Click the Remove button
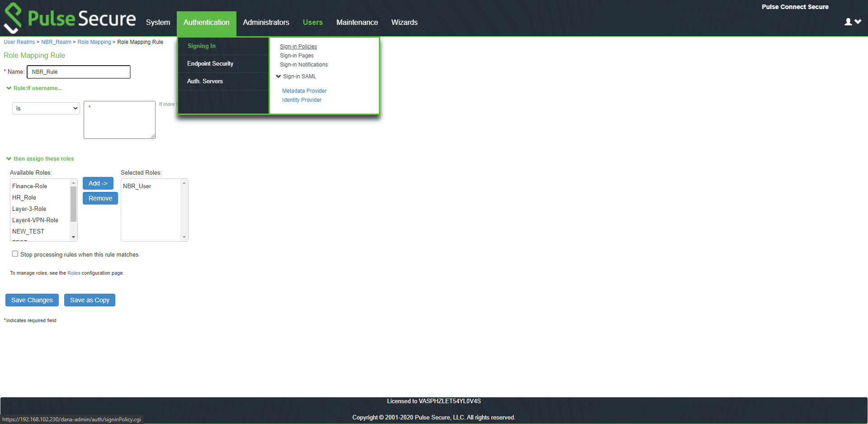 click(x=100, y=198)
